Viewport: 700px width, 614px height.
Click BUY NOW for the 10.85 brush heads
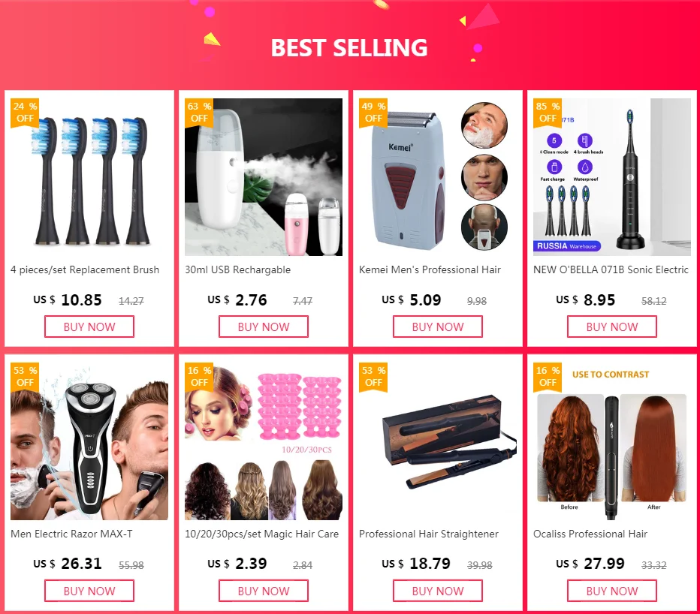(89, 327)
